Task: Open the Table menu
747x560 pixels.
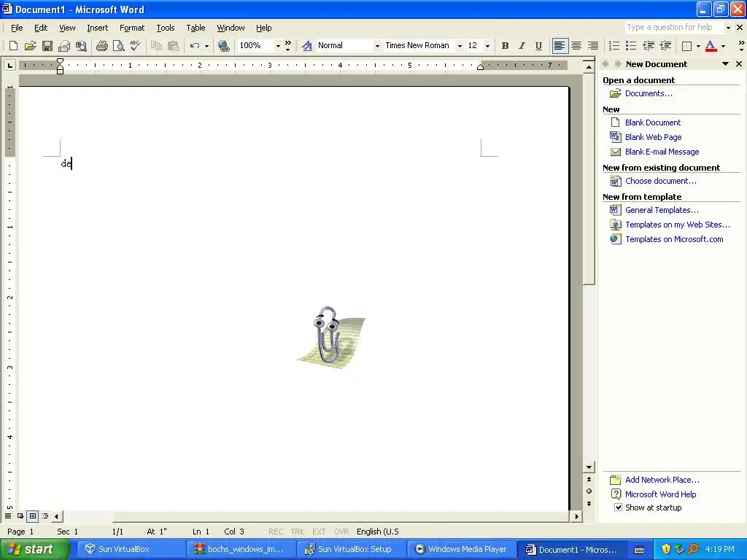Action: click(196, 28)
